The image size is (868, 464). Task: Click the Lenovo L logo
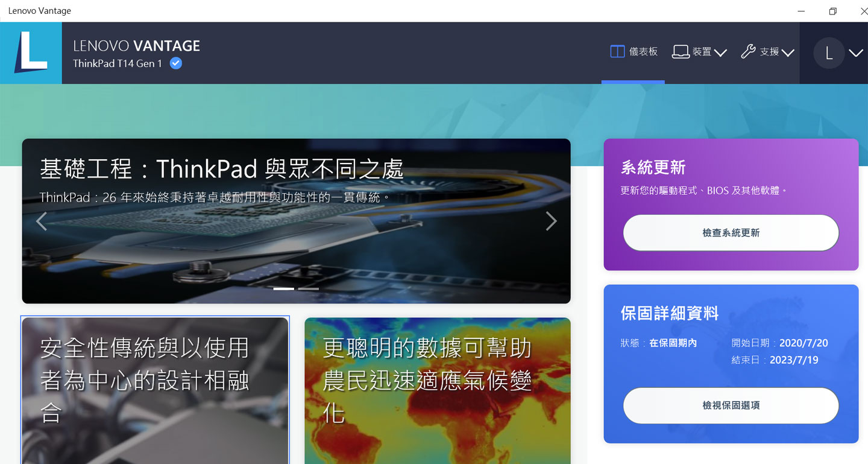pyautogui.click(x=31, y=53)
